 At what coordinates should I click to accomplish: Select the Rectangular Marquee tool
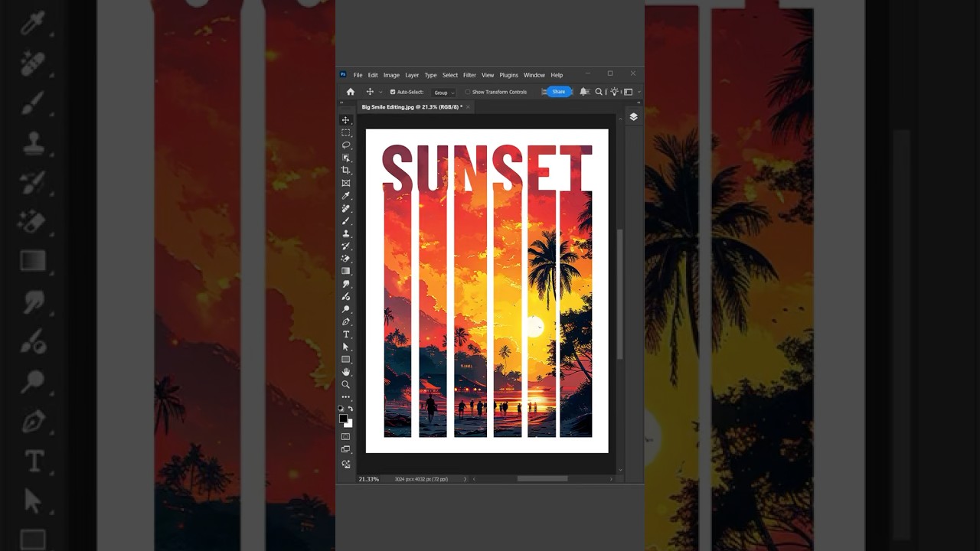345,132
